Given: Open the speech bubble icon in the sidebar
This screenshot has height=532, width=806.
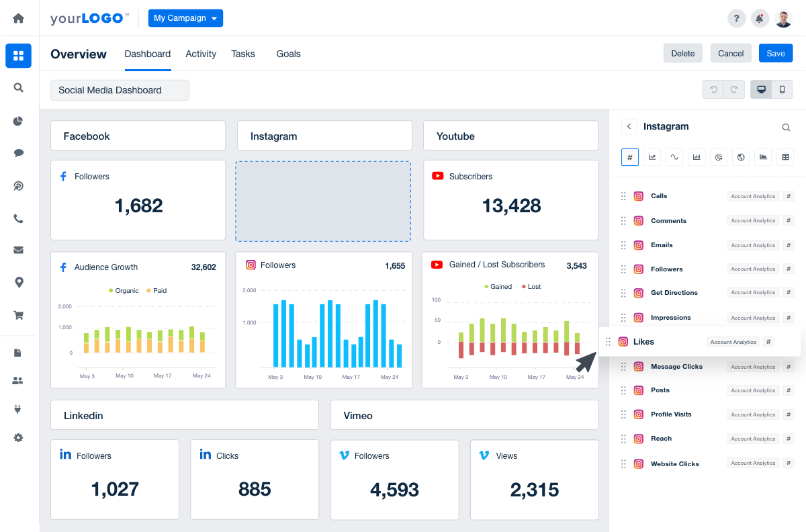Looking at the screenshot, I should [18, 153].
